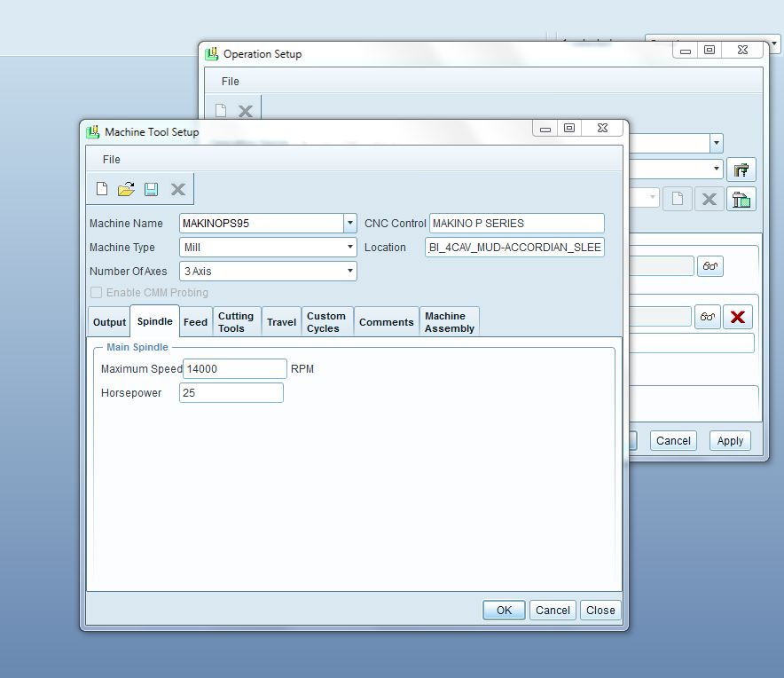Click the delete X icon in Operation Setup toolbar

(x=246, y=111)
